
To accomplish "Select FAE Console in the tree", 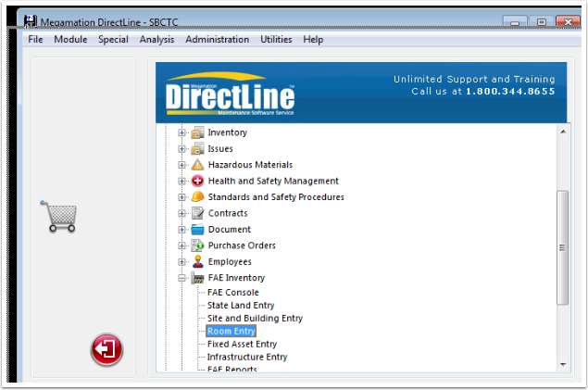I will click(x=233, y=292).
